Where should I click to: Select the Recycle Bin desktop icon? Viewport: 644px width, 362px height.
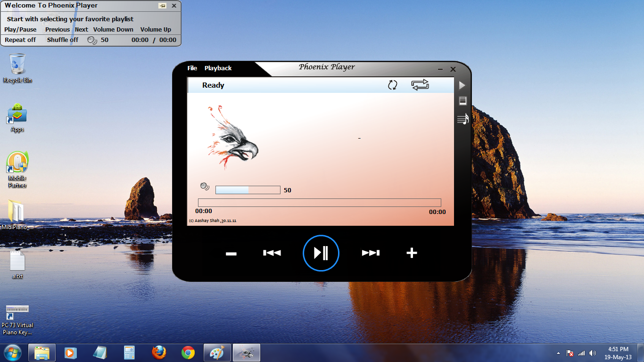[17, 68]
